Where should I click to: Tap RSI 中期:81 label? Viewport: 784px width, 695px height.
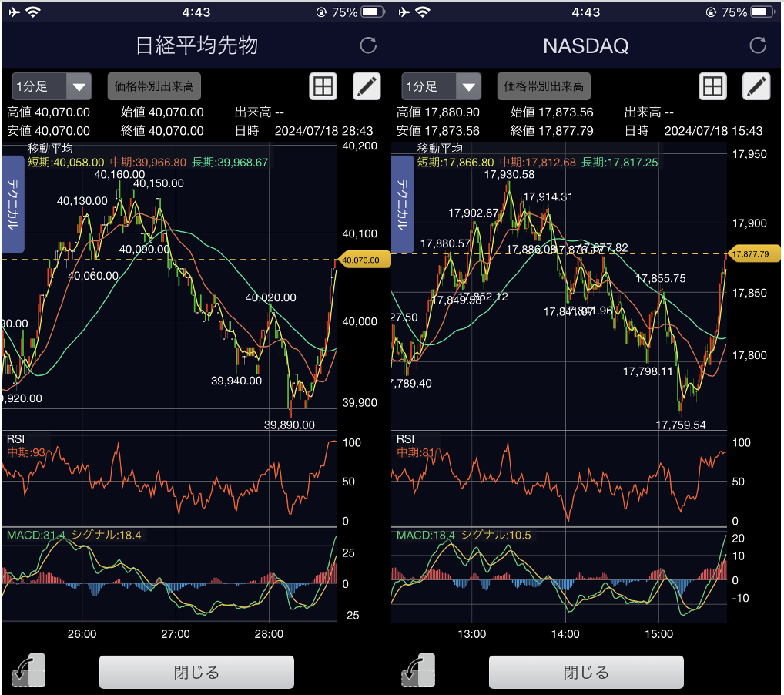pyautogui.click(x=416, y=452)
